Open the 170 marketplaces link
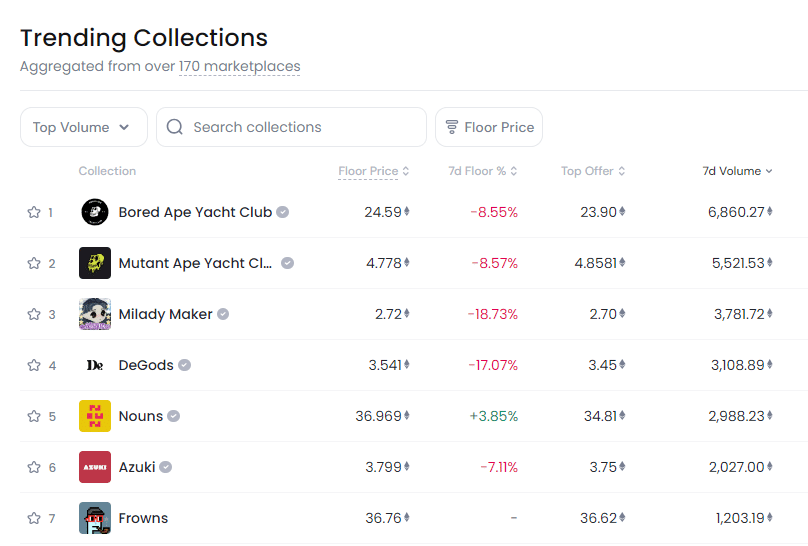Image resolution: width=808 pixels, height=546 pixels. coord(240,66)
